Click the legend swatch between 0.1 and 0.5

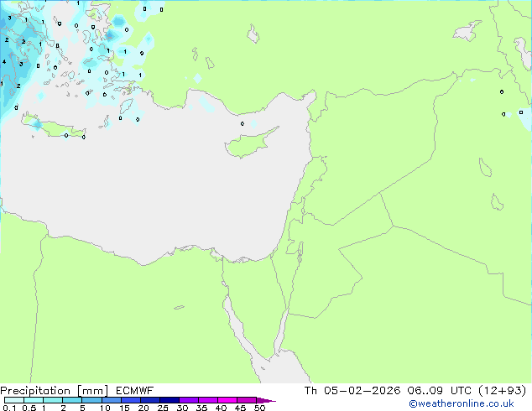(x=14, y=400)
